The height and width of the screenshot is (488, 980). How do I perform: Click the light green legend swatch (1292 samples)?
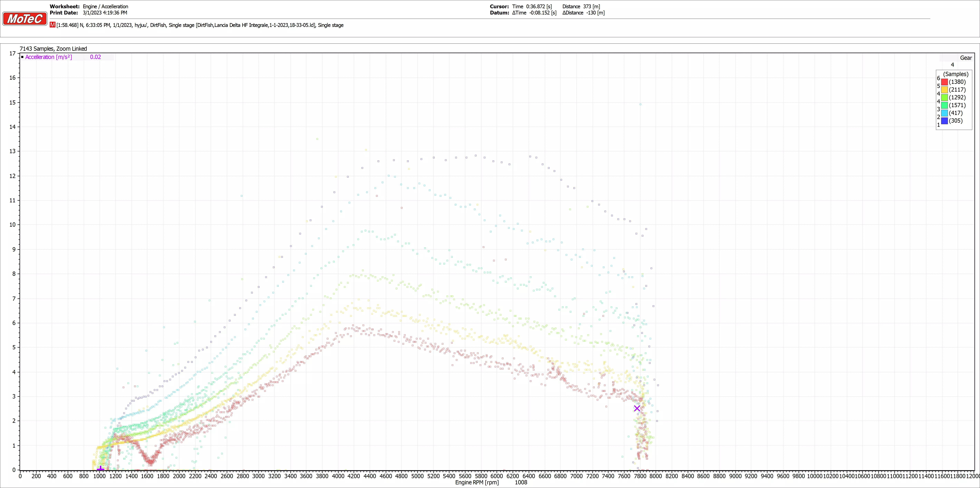click(x=945, y=98)
